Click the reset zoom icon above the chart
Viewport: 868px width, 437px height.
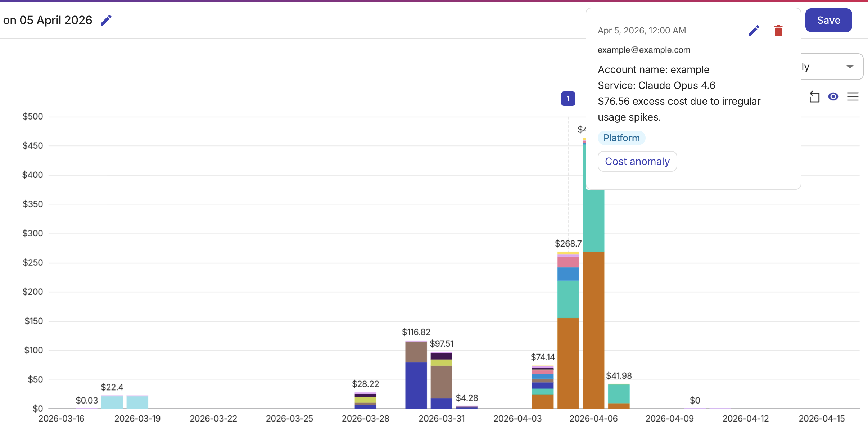[x=814, y=97]
